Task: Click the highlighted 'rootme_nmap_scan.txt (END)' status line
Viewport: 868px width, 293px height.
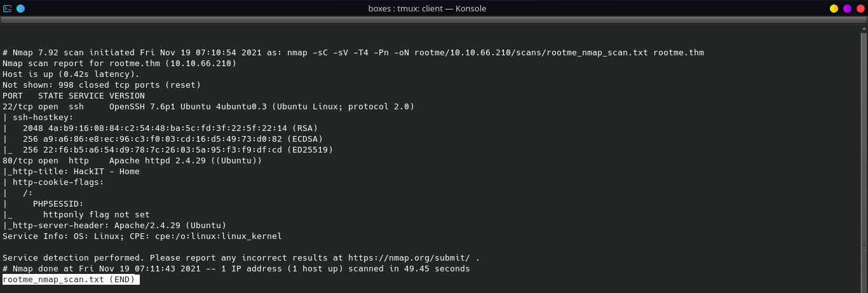Action: point(71,280)
